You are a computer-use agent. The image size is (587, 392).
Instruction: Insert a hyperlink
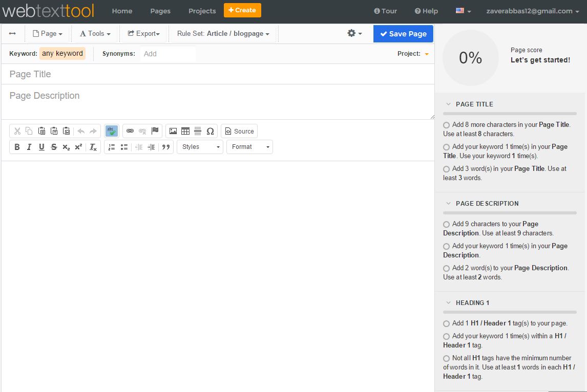(x=130, y=131)
